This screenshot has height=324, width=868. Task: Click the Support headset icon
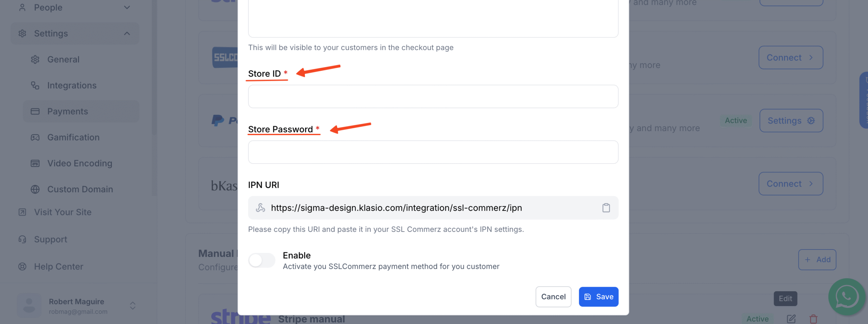coord(22,239)
